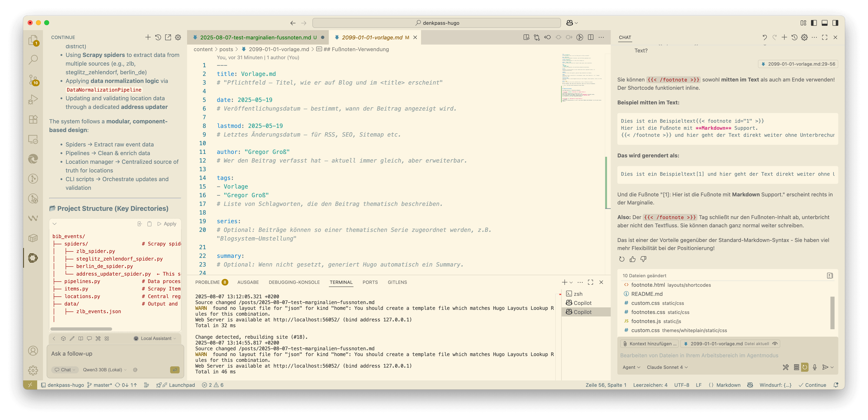This screenshot has height=420, width=868.
Task: Open the Qwen3 30B (Lokal) model dropdown
Action: click(105, 369)
